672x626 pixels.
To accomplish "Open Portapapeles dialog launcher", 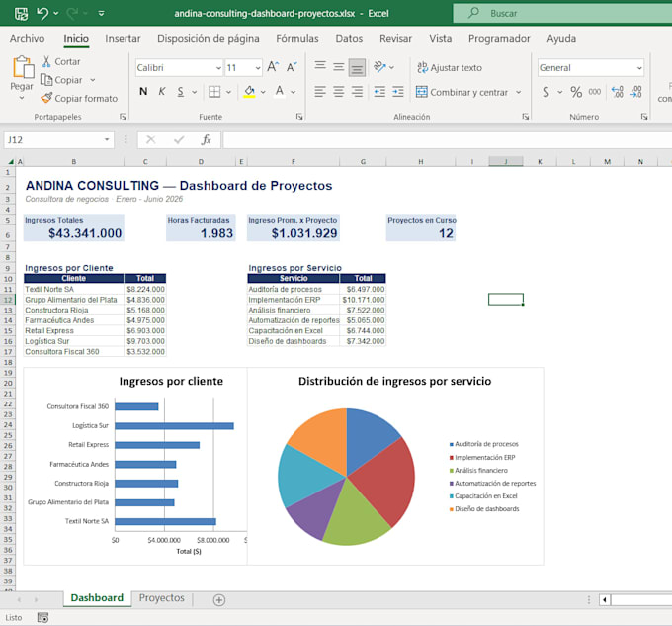I will pos(123,117).
